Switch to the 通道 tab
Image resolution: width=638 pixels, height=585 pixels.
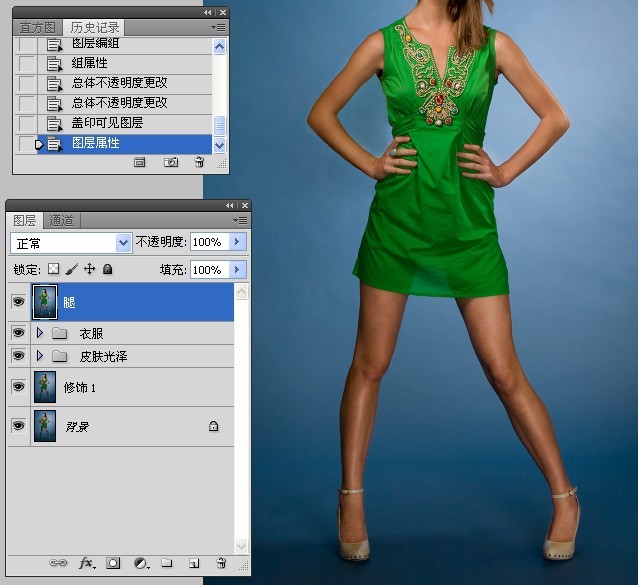coord(62,220)
